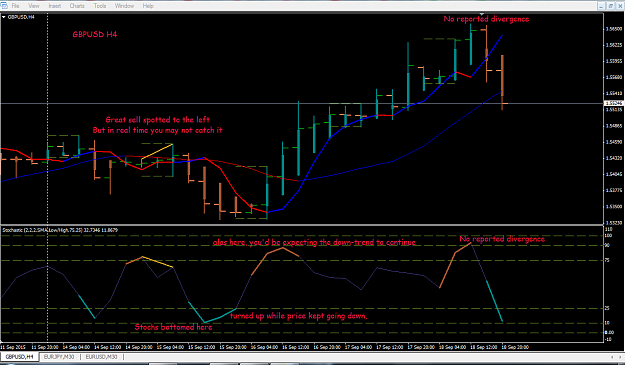Screen dimensions: 625x365
Task: Click the '18 Sep 20:00' time axis label
Action: point(515,347)
